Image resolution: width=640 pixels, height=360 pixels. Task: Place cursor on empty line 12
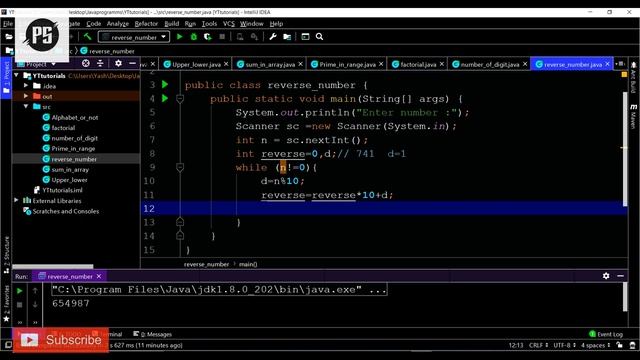[x=384, y=209]
